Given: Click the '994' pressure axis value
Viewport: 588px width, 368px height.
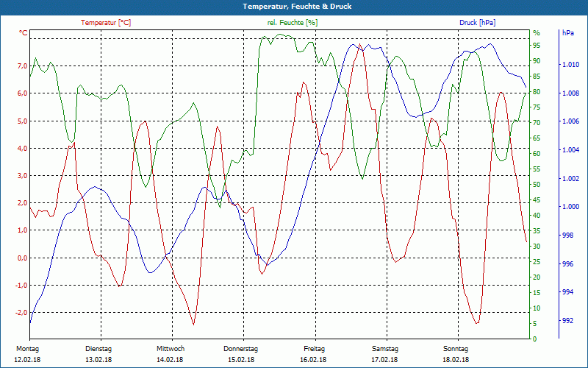Looking at the screenshot, I should pos(567,292).
